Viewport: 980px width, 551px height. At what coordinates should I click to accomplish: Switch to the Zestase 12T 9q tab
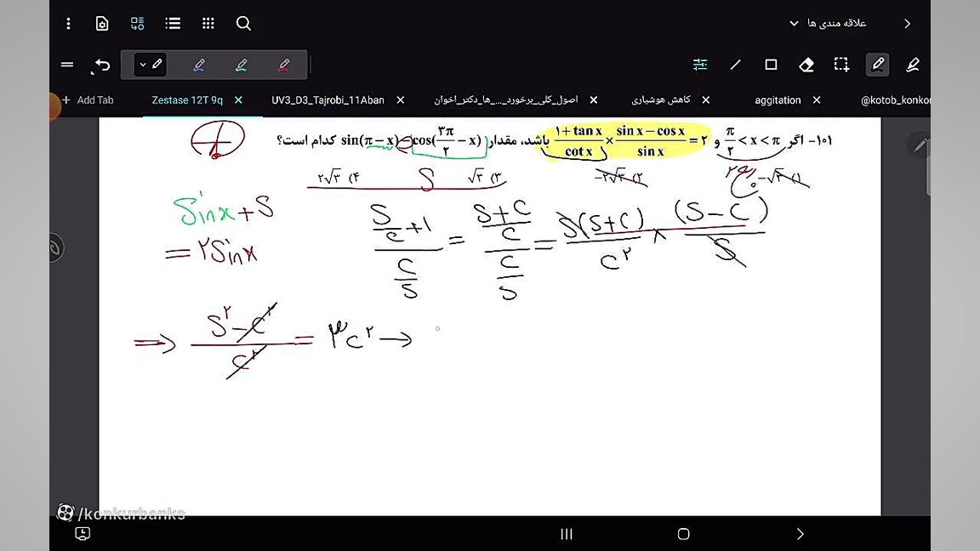point(187,100)
